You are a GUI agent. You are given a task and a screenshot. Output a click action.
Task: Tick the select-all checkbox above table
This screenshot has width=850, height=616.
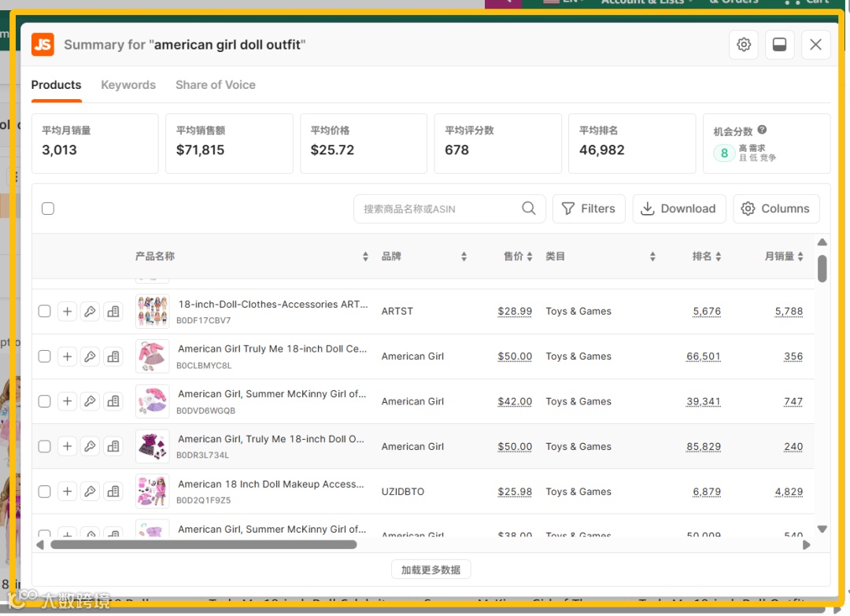(48, 208)
